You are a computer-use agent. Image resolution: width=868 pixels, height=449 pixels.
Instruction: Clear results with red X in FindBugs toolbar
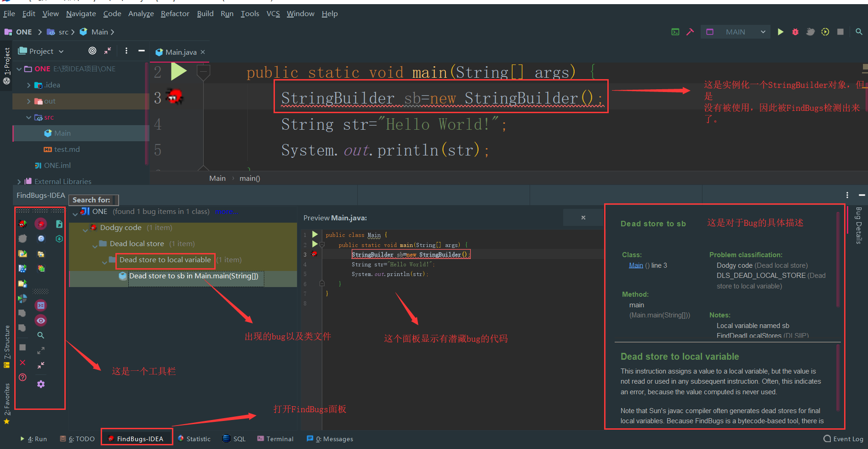pos(22,363)
